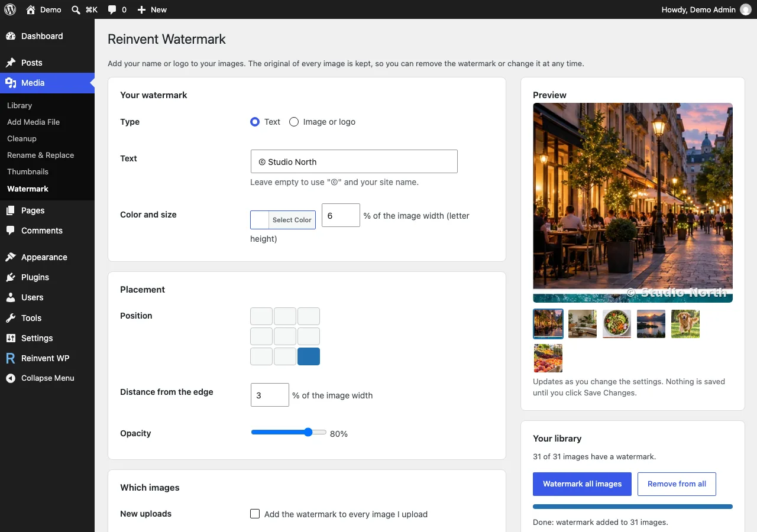The width and height of the screenshot is (757, 532).
Task: Click the plus New icon in top bar
Action: click(x=141, y=9)
